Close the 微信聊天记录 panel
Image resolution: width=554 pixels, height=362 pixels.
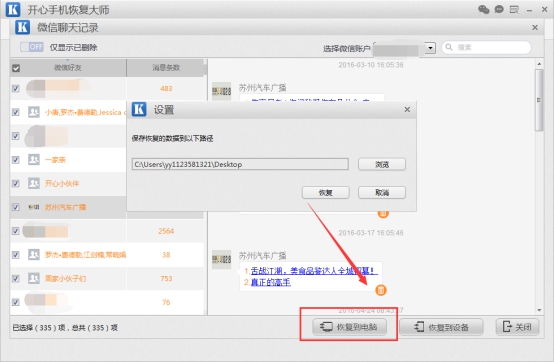pyautogui.click(x=535, y=28)
